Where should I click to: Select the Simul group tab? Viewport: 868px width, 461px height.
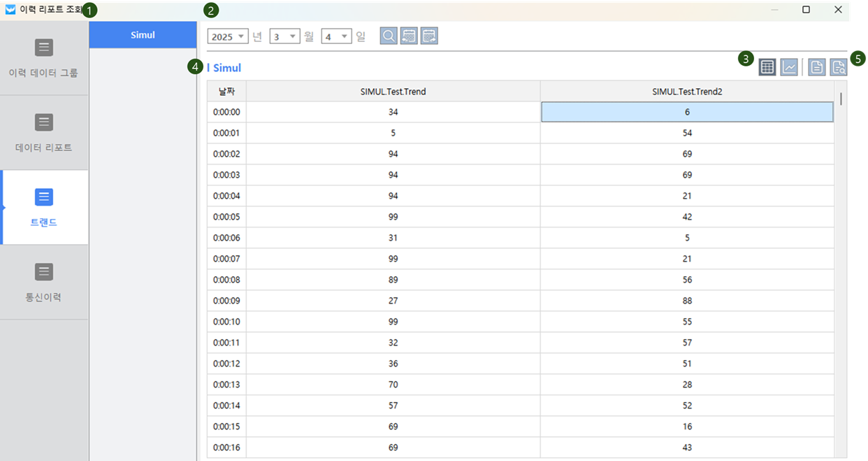pyautogui.click(x=143, y=35)
